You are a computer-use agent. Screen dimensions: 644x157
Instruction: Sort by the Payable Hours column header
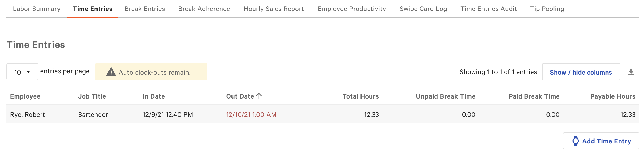click(x=612, y=96)
